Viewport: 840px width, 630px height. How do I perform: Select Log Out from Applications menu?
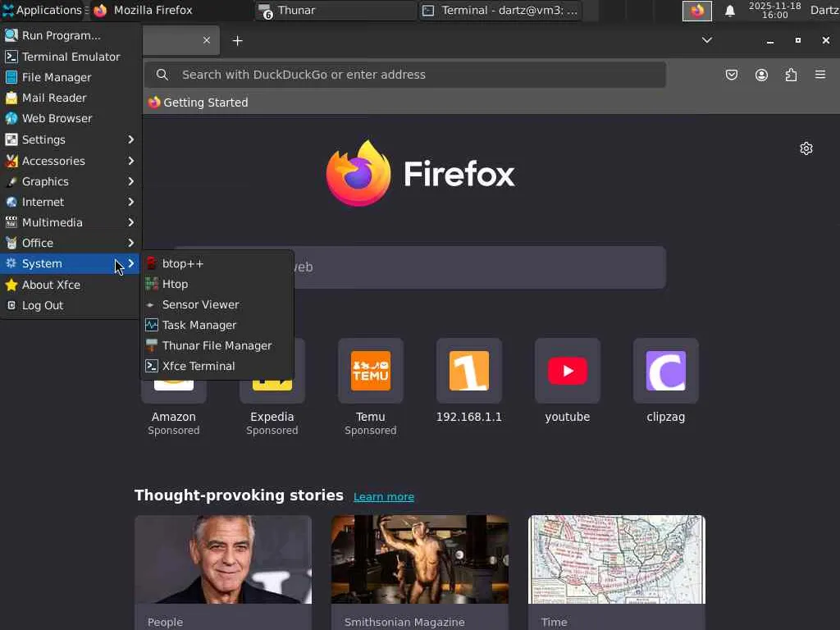71,305
